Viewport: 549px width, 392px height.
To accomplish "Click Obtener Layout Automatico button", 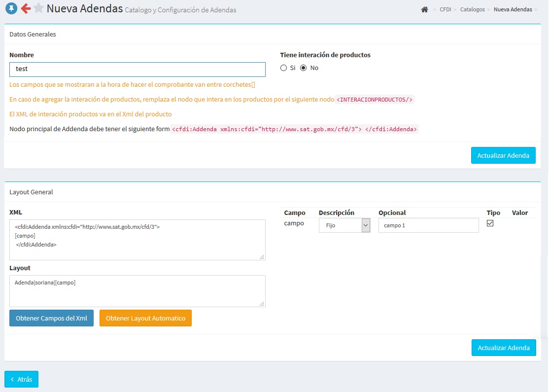I will 145,318.
